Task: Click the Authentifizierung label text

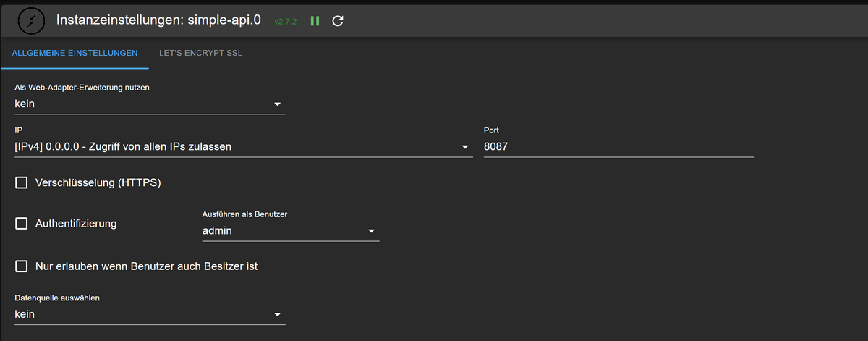Action: point(76,224)
